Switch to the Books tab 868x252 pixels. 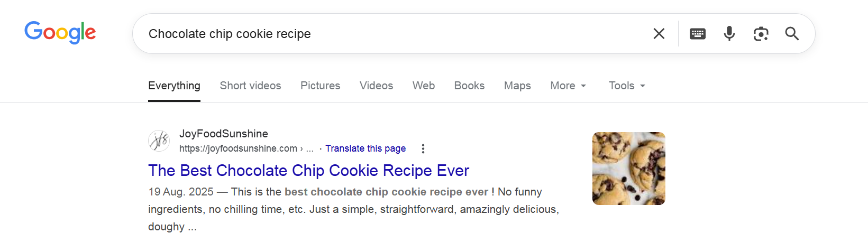469,86
